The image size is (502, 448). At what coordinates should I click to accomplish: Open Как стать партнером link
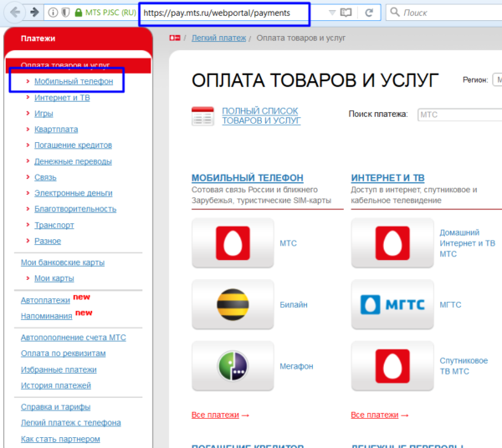point(60,440)
